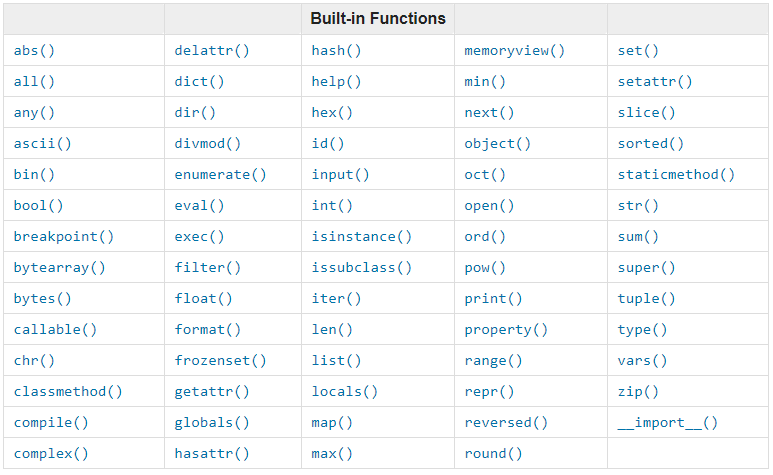This screenshot has width=773, height=475.
Task: Open the any() documentation link
Action: pyautogui.click(x=34, y=113)
